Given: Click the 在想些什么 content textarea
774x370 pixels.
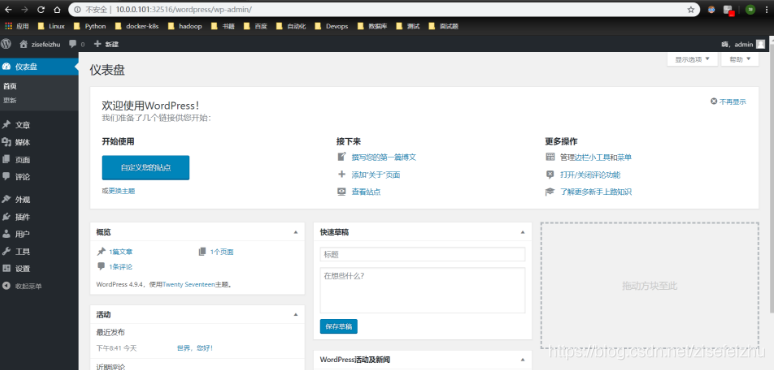Looking at the screenshot, I should [x=423, y=290].
